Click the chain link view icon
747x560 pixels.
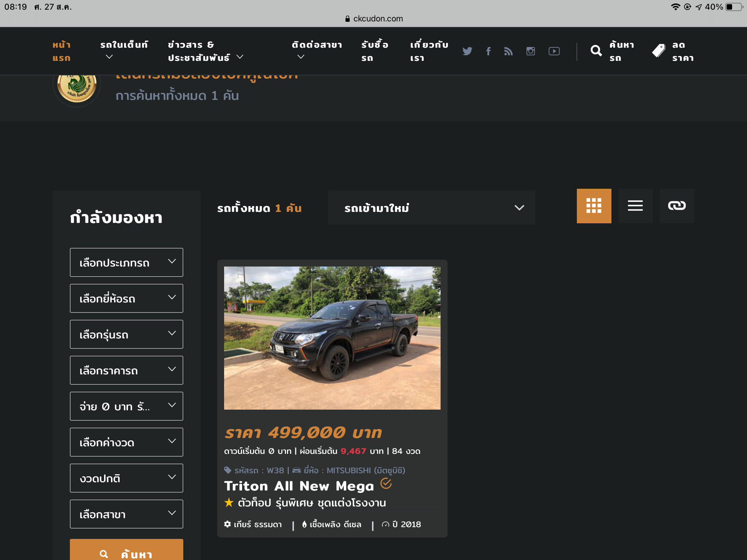coord(677,206)
